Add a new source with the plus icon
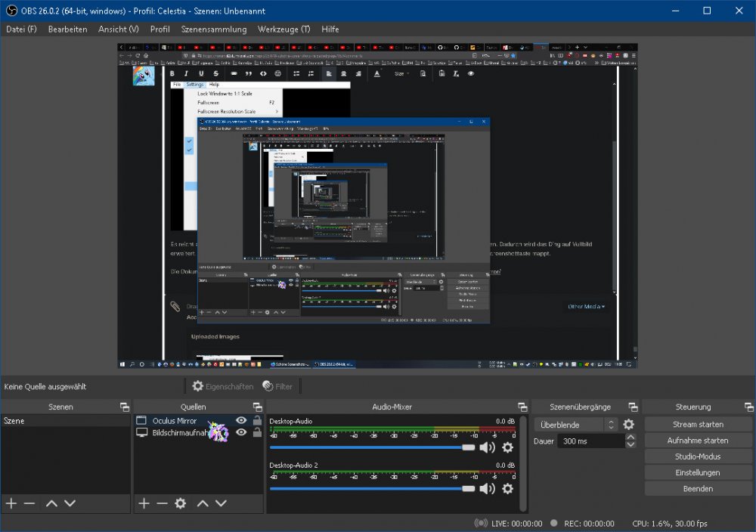756x532 pixels. click(143, 503)
